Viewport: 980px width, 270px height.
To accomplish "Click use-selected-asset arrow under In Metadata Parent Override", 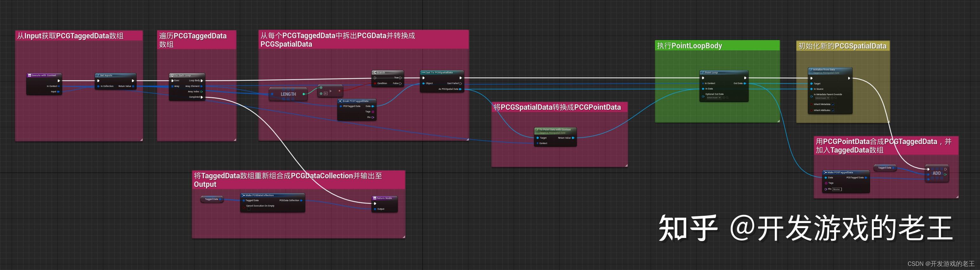I will [832, 98].
